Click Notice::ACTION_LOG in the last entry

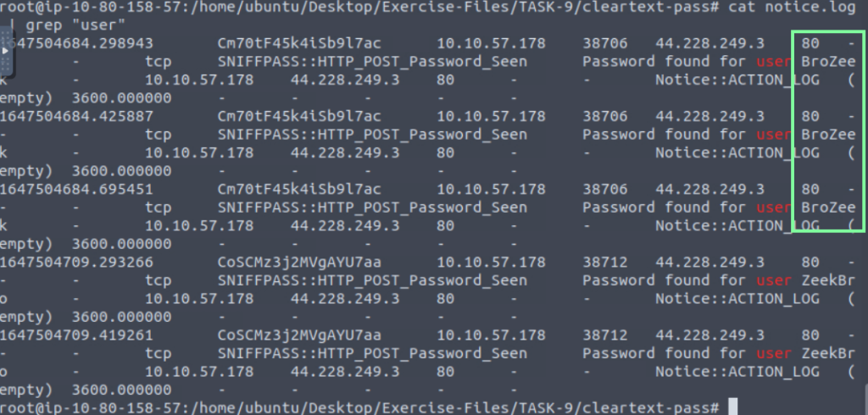(737, 371)
